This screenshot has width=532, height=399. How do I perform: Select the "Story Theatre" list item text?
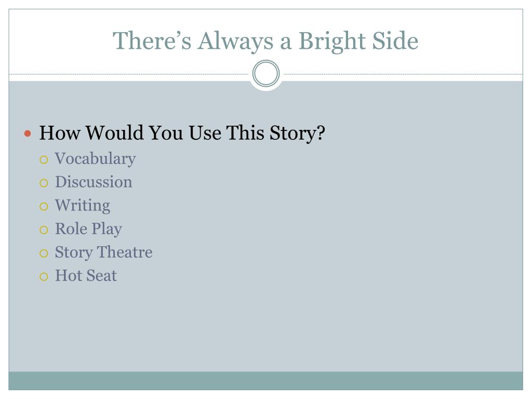click(x=104, y=252)
